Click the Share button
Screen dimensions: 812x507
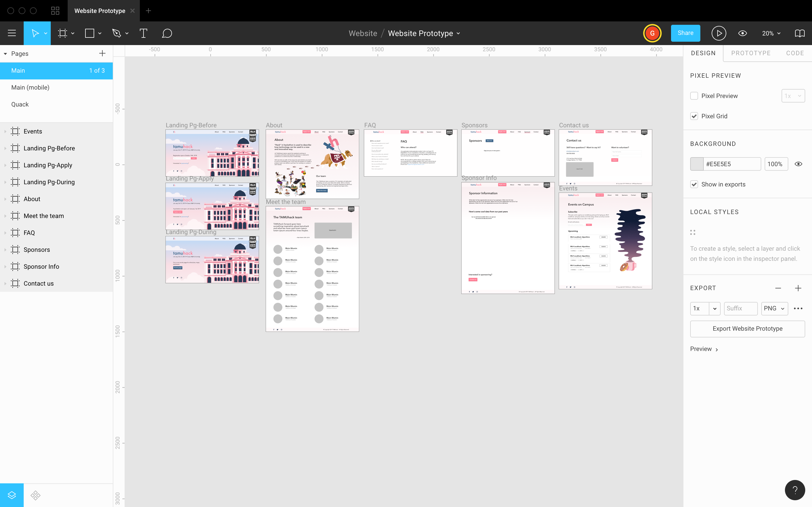685,33
